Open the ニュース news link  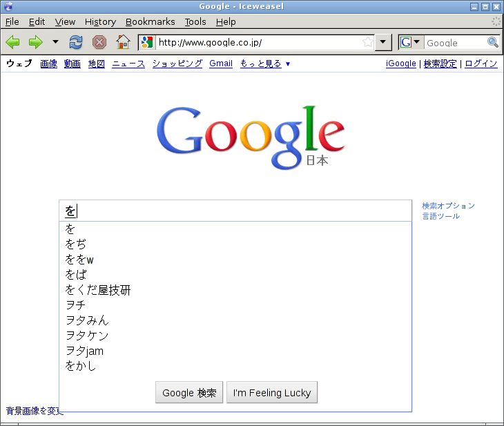pyautogui.click(x=128, y=64)
